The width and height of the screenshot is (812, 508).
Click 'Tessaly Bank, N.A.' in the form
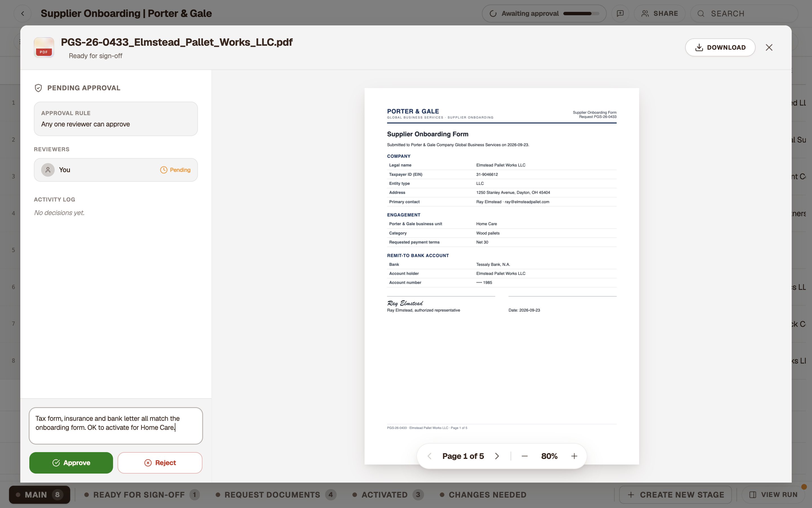(x=493, y=264)
